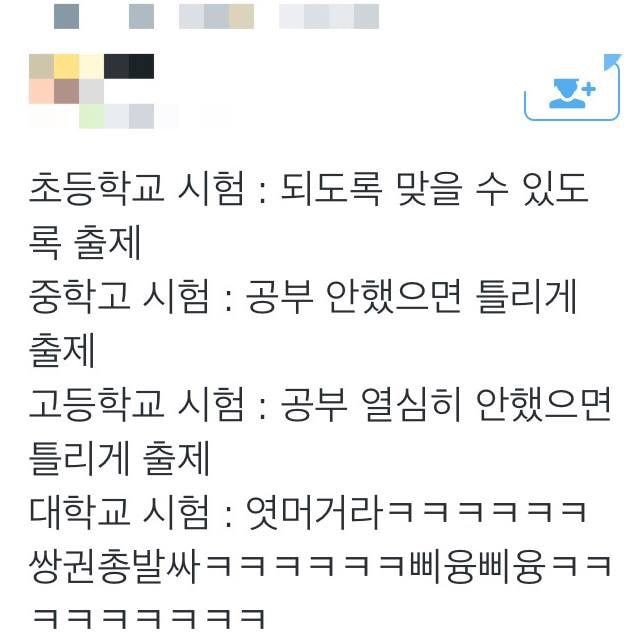This screenshot has width=640, height=640.
Task: Click the words '틀리게 출제'
Action: [120, 457]
